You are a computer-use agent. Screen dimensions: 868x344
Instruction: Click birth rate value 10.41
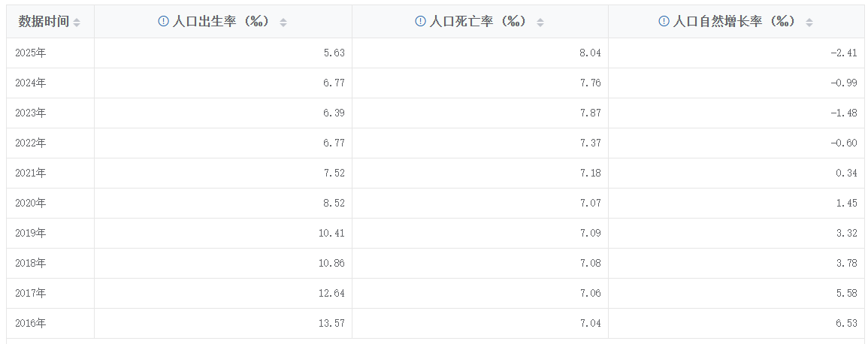coord(331,233)
